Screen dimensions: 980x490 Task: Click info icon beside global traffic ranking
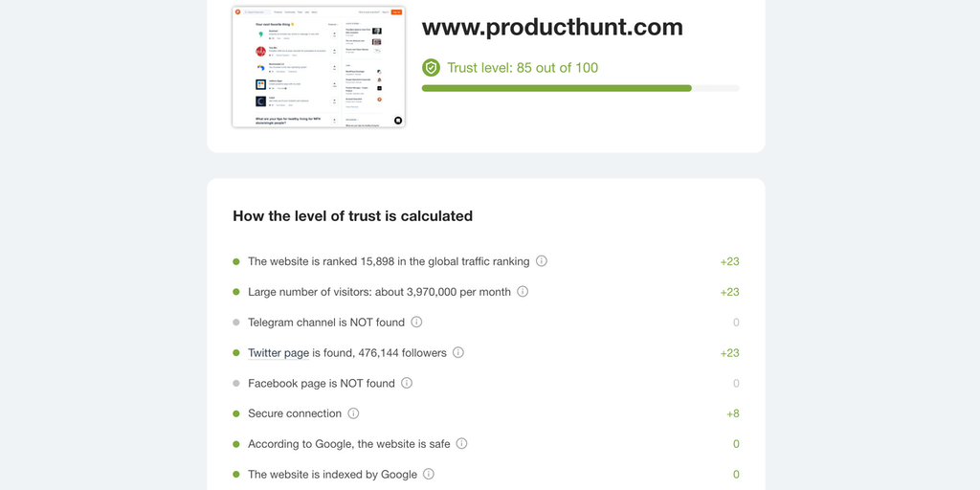[x=542, y=261]
